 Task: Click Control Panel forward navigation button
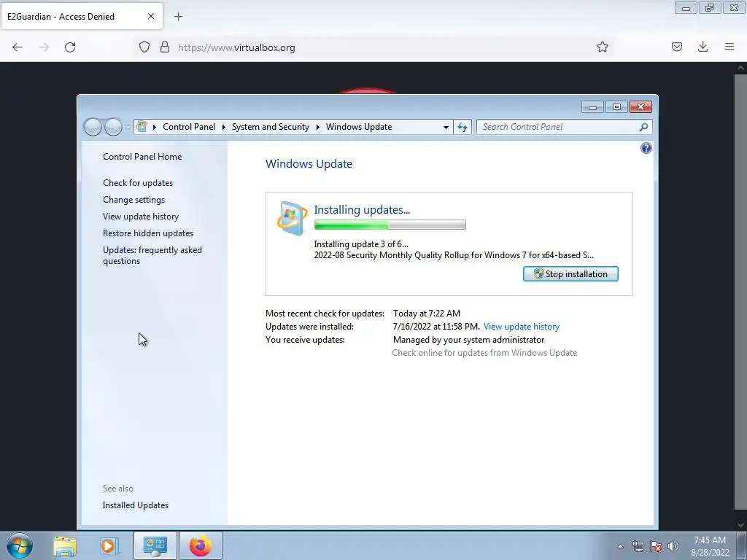(113, 127)
